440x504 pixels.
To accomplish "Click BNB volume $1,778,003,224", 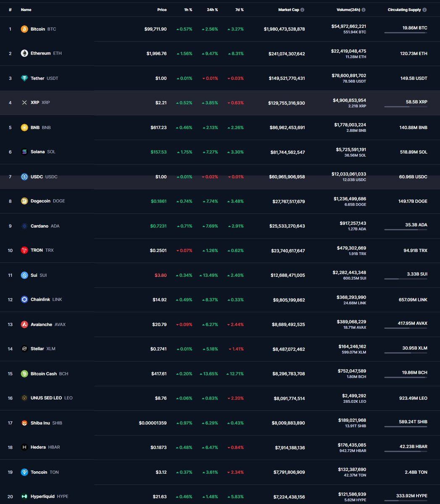I will coord(350,125).
